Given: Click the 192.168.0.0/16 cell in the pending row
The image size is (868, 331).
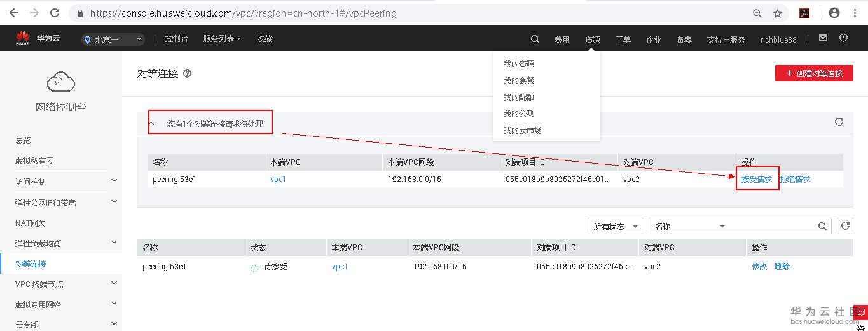Looking at the screenshot, I should [x=414, y=180].
